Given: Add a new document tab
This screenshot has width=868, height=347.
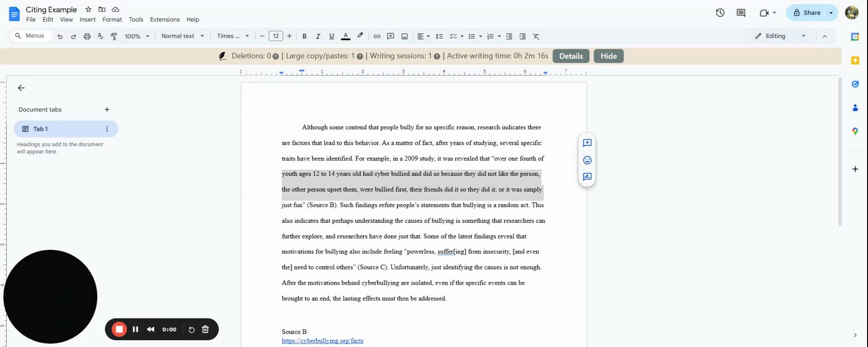Looking at the screenshot, I should pyautogui.click(x=107, y=109).
